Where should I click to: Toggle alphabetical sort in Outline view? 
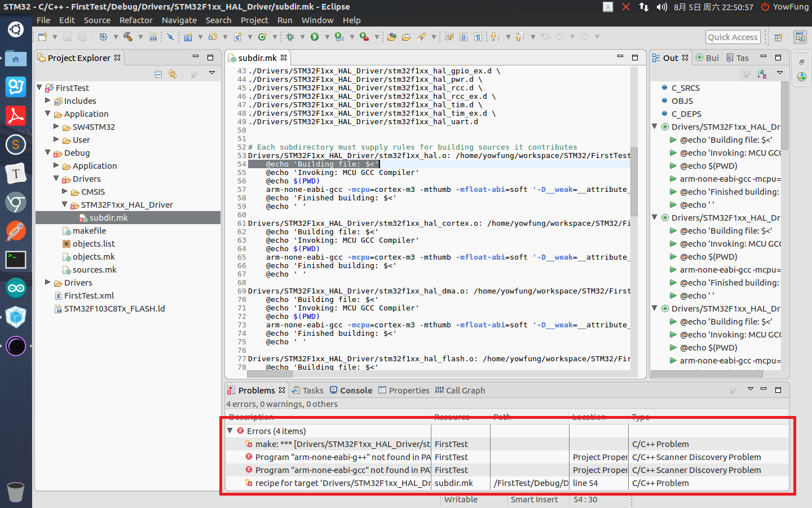(762, 74)
